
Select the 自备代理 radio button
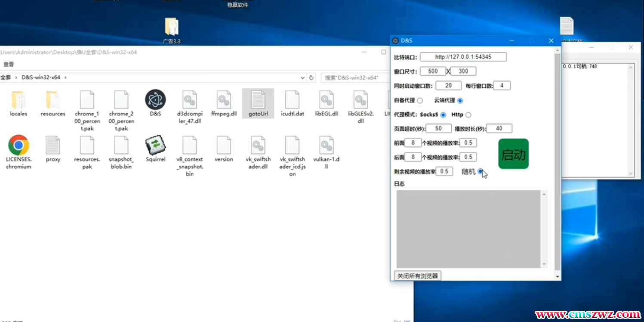click(x=420, y=101)
